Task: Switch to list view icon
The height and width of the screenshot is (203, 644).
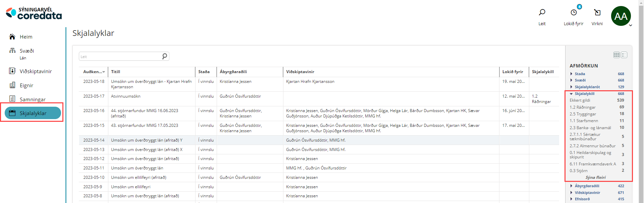Action: (624, 55)
